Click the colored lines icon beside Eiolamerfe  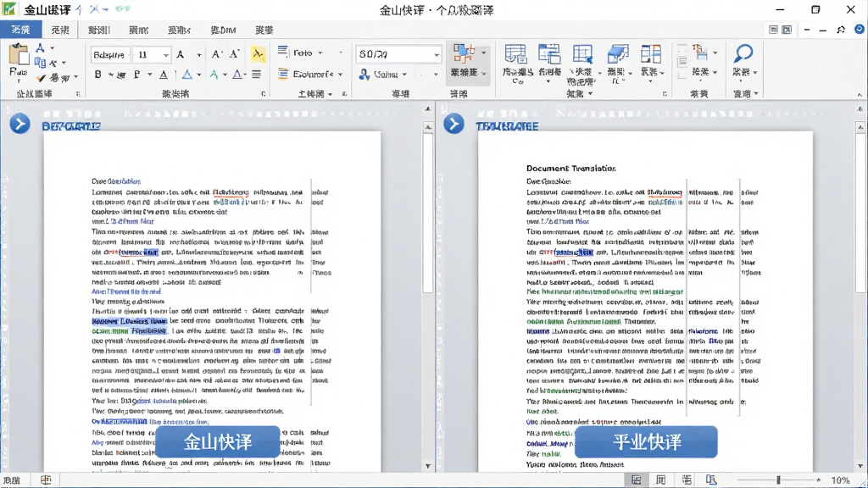coord(283,74)
